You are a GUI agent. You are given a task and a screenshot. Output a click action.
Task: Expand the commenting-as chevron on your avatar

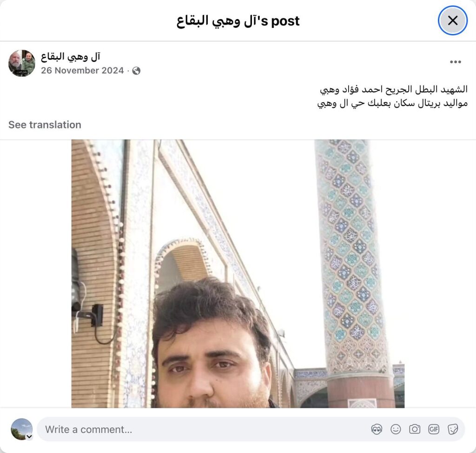29,437
